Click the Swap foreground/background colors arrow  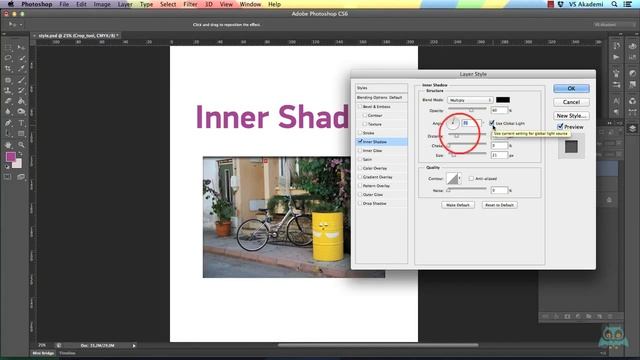(20, 153)
